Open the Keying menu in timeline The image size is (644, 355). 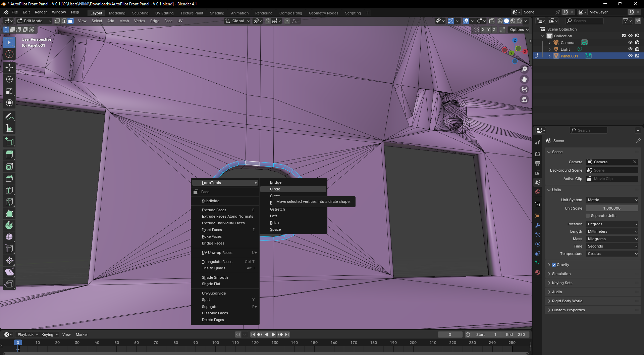tap(50, 335)
